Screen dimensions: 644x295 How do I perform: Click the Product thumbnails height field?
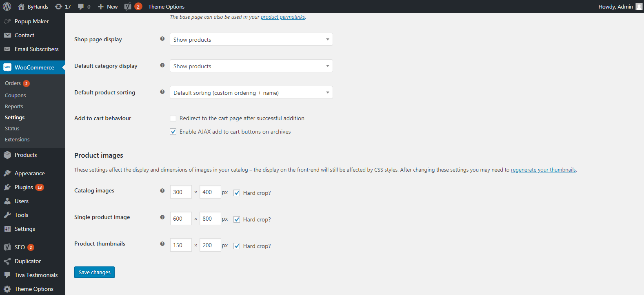[210, 245]
